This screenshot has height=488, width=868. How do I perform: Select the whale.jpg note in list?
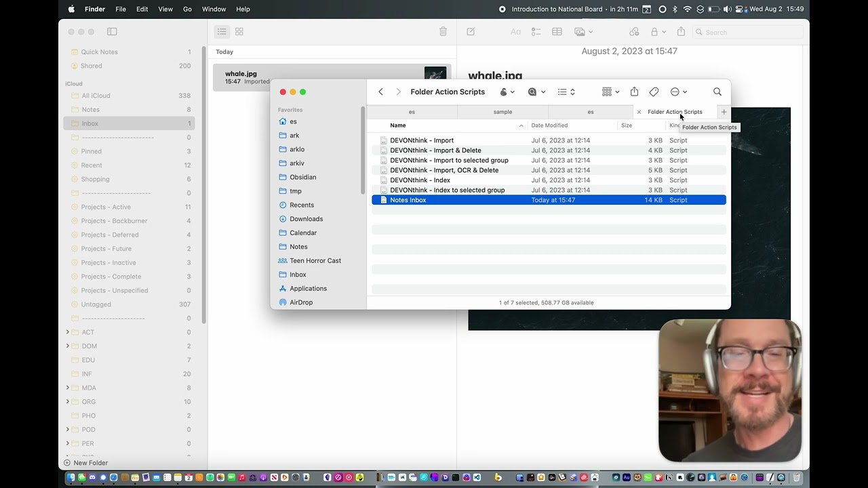[332, 77]
